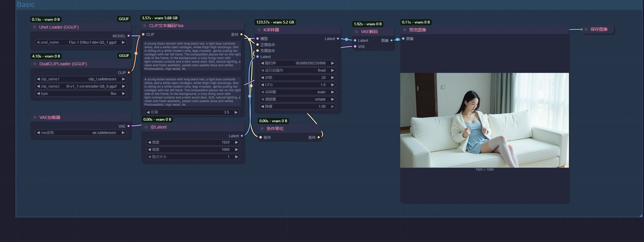Viewport: 644px width, 242px height.
Task: Click the K采样器 node's title dot
Action: (x=259, y=30)
